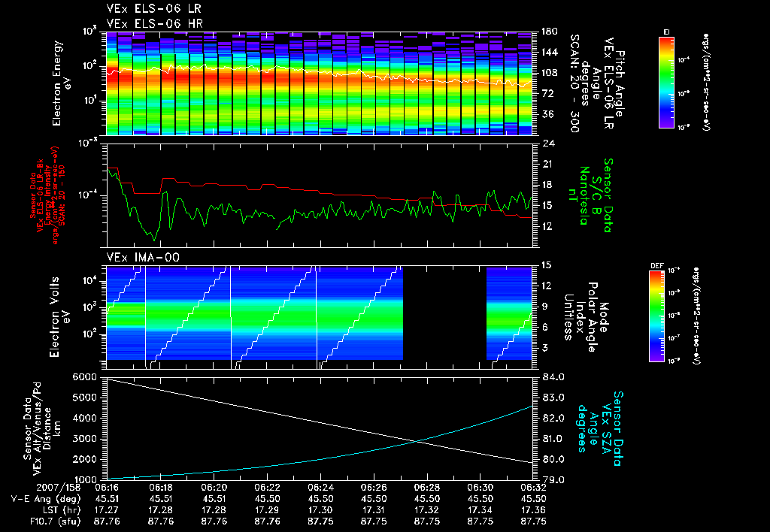This screenshot has height=532, width=770.
Task: Click the 06:20 time tick label
Action: tap(214, 488)
